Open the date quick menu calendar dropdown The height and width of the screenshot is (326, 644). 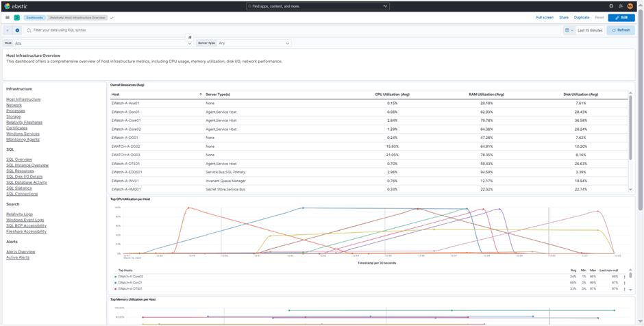tap(569, 30)
